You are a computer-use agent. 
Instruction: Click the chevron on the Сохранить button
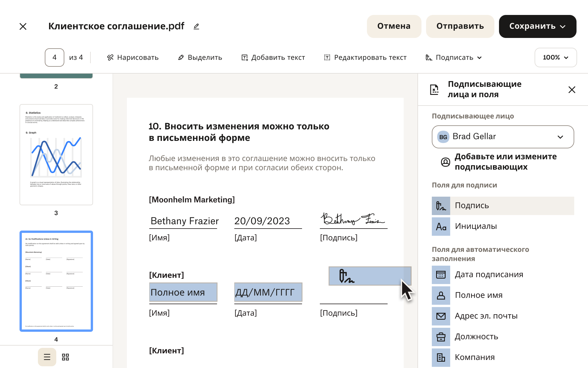[x=563, y=26]
